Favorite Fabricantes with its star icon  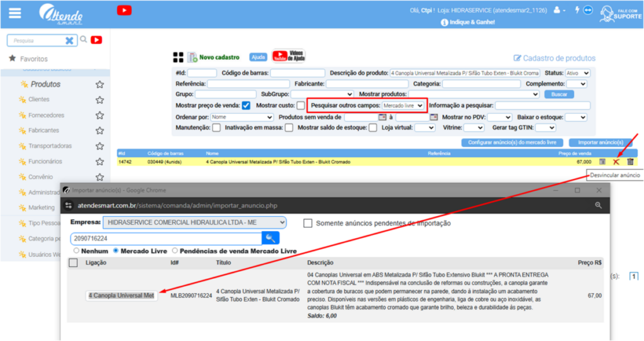pyautogui.click(x=99, y=131)
